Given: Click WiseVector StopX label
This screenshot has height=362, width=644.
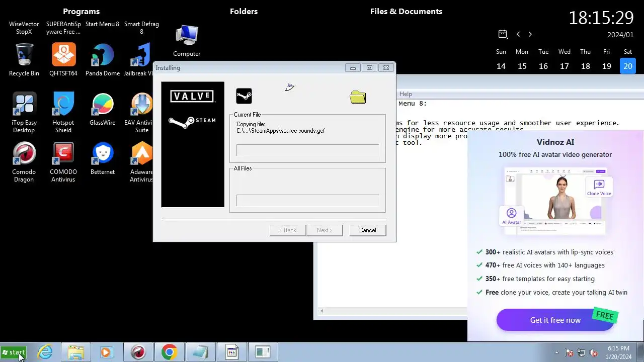Looking at the screenshot, I should pos(24,28).
